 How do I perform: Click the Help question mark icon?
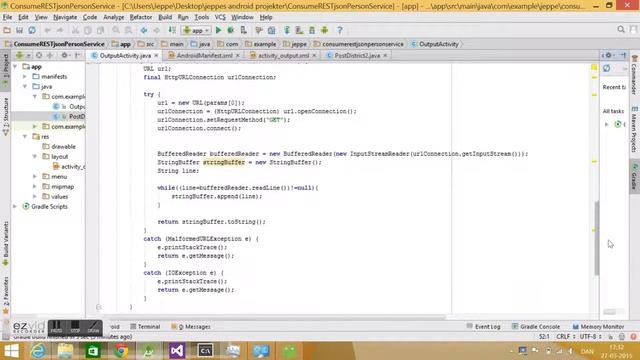point(340,30)
